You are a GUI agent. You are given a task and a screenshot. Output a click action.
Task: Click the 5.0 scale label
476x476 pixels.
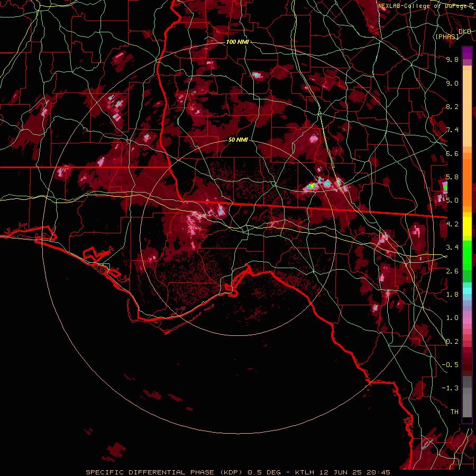[452, 200]
